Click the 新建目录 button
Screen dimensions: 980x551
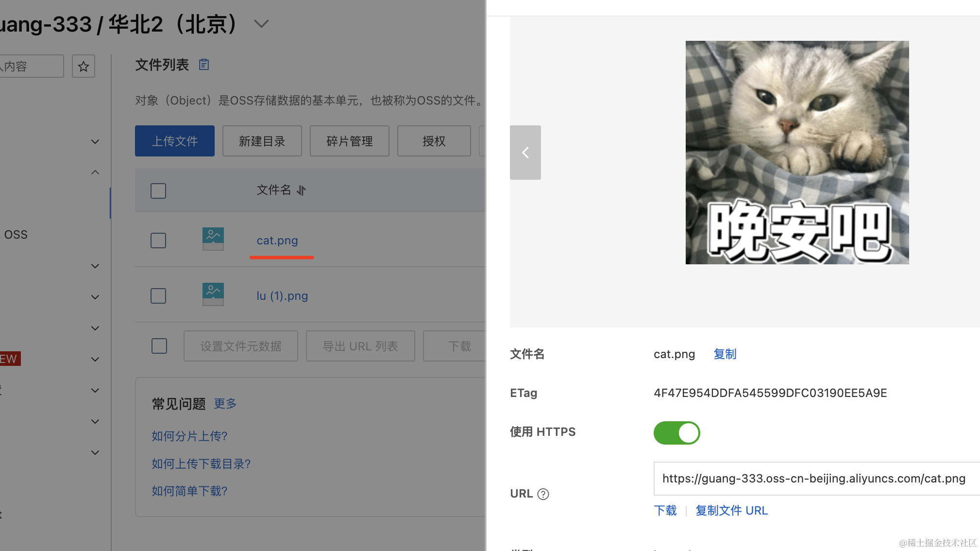tap(262, 141)
